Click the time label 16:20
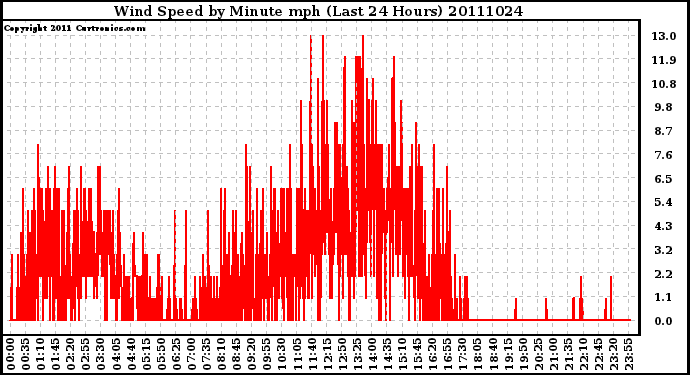 coord(433,355)
